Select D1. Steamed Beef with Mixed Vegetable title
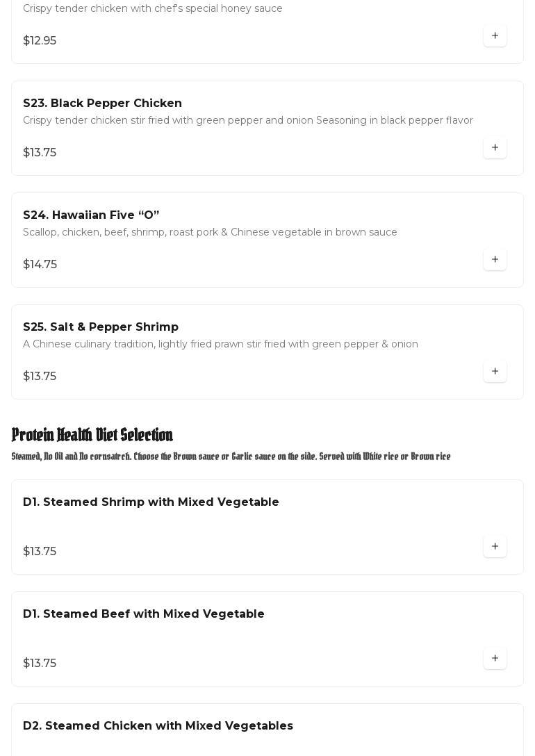Image resolution: width=535 pixels, height=756 pixels. [x=144, y=614]
